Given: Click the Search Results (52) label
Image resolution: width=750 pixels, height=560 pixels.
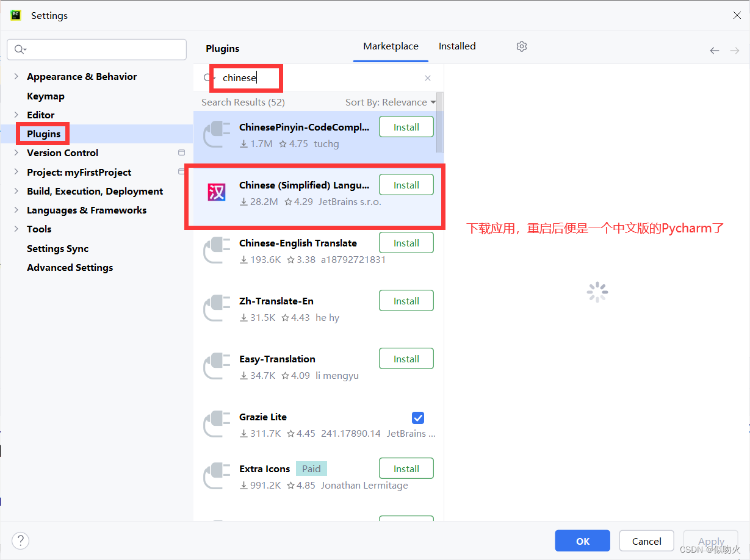Looking at the screenshot, I should [243, 102].
